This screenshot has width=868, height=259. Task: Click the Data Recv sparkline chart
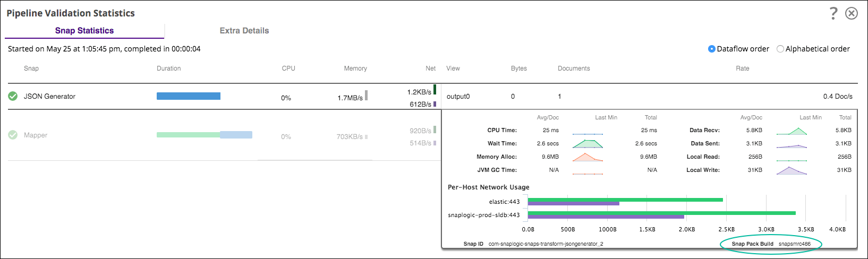pyautogui.click(x=792, y=131)
